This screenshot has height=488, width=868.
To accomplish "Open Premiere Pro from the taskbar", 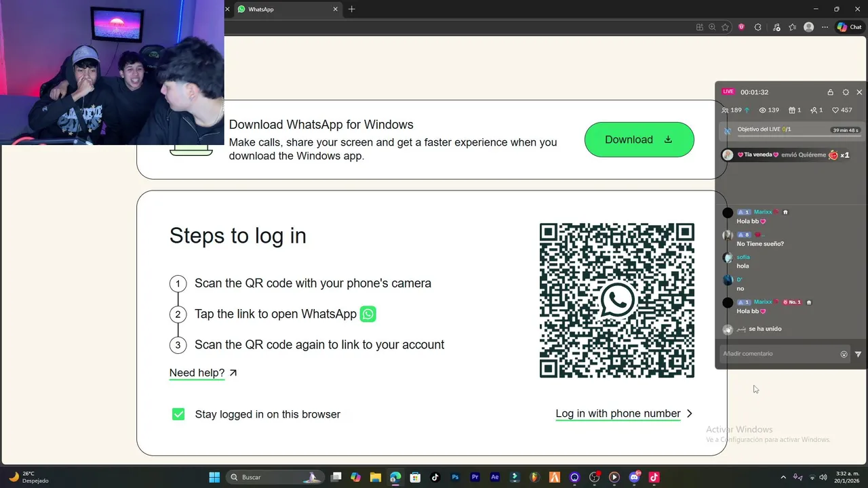I will click(475, 477).
